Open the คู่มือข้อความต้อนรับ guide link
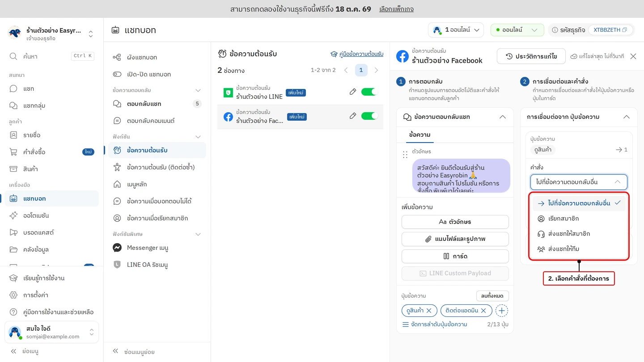Image resolution: width=644 pixels, height=362 pixels. click(357, 54)
